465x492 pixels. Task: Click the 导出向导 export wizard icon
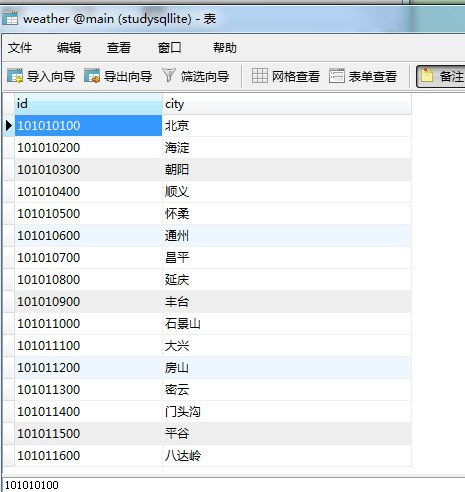pos(92,76)
